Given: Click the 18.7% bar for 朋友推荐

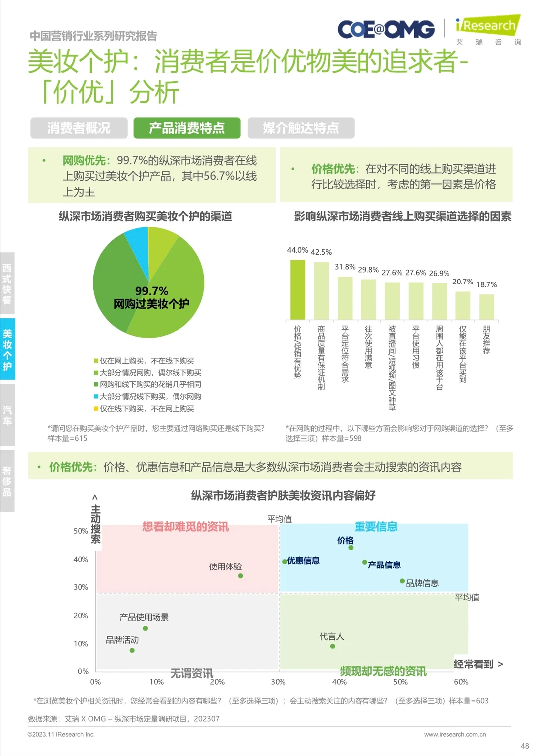Looking at the screenshot, I should (487, 307).
